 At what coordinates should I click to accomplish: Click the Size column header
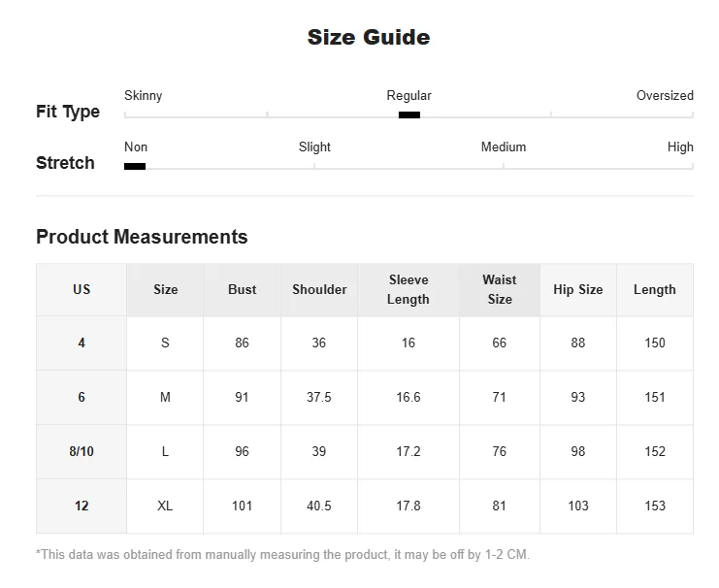166,290
